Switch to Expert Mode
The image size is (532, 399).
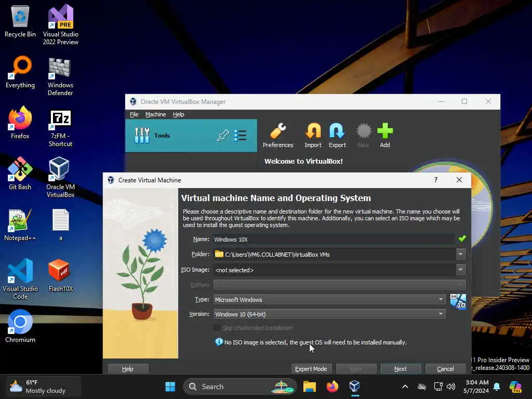point(311,369)
